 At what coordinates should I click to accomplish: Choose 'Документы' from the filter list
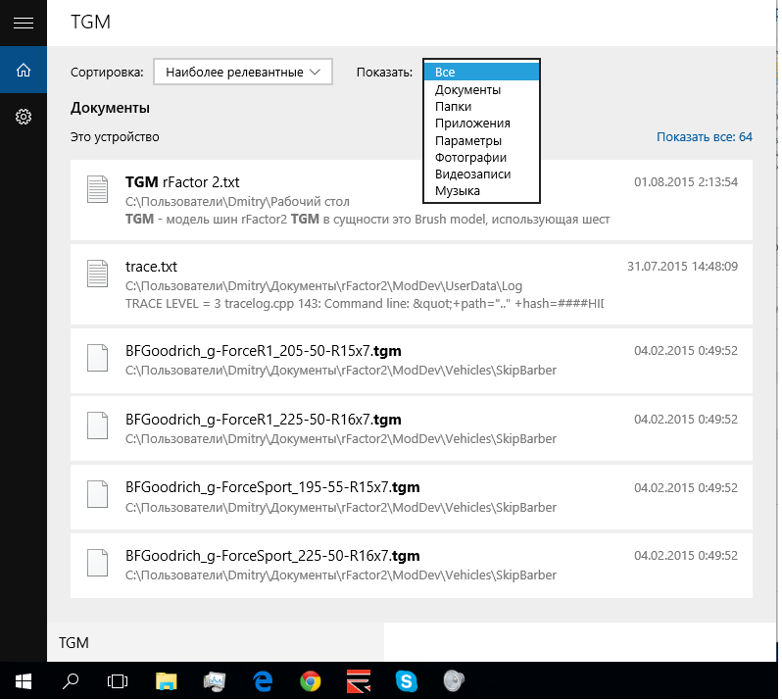[x=467, y=89]
